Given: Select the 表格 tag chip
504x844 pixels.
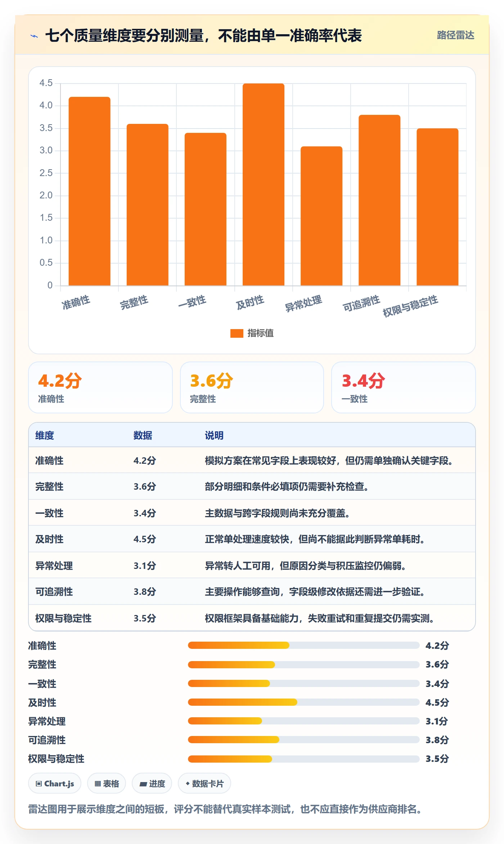Looking at the screenshot, I should click(107, 783).
